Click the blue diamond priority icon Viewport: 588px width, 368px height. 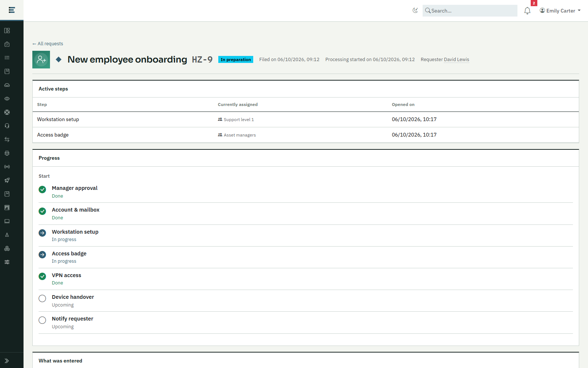click(59, 60)
